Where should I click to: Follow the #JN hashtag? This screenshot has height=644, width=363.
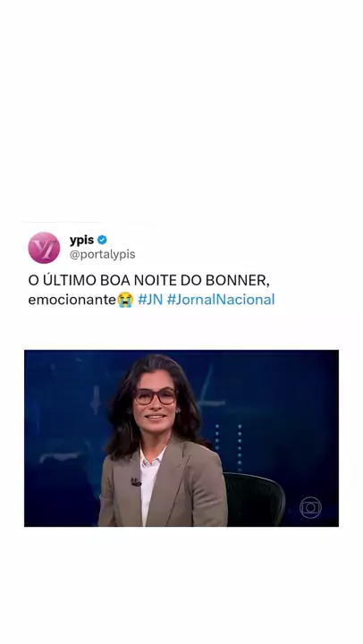[150, 300]
